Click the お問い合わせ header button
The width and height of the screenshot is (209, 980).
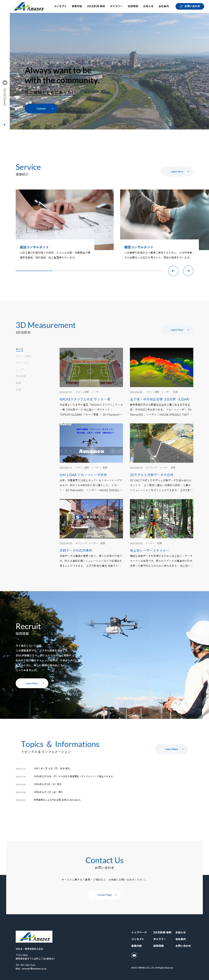[x=190, y=6]
